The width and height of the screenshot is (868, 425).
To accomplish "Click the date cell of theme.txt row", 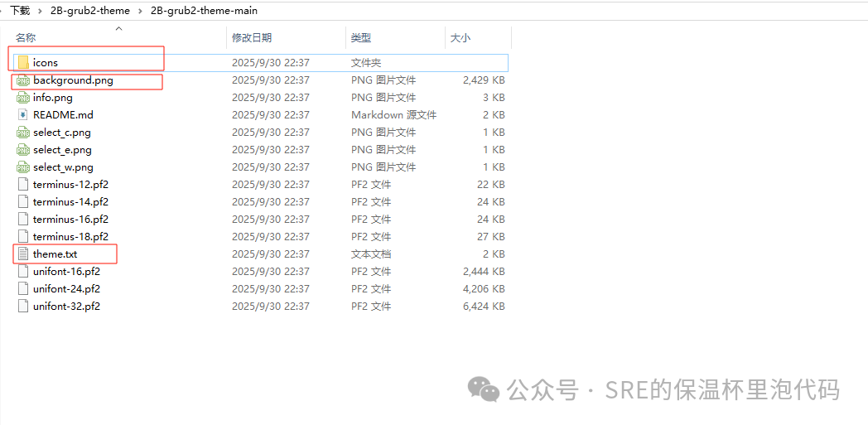I will pyautogui.click(x=270, y=254).
